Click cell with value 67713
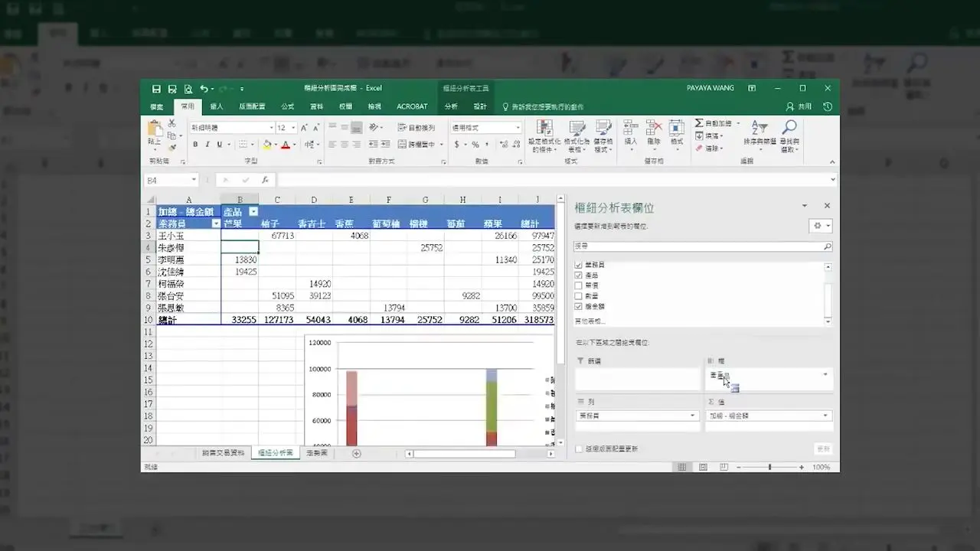 tap(277, 236)
